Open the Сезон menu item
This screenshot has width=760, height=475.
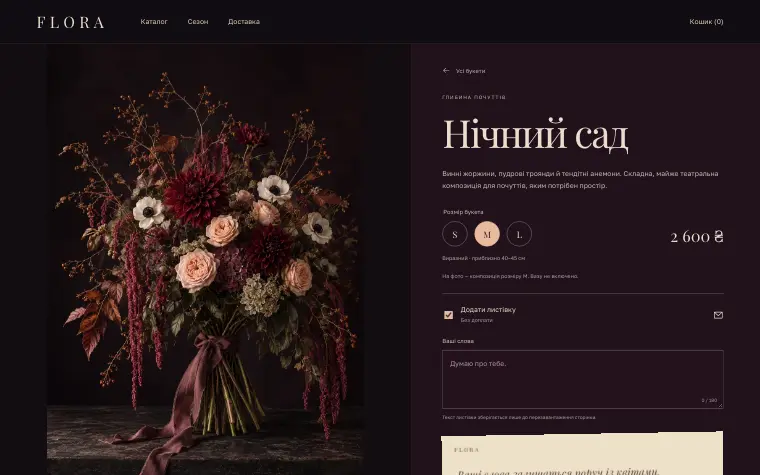click(x=198, y=22)
